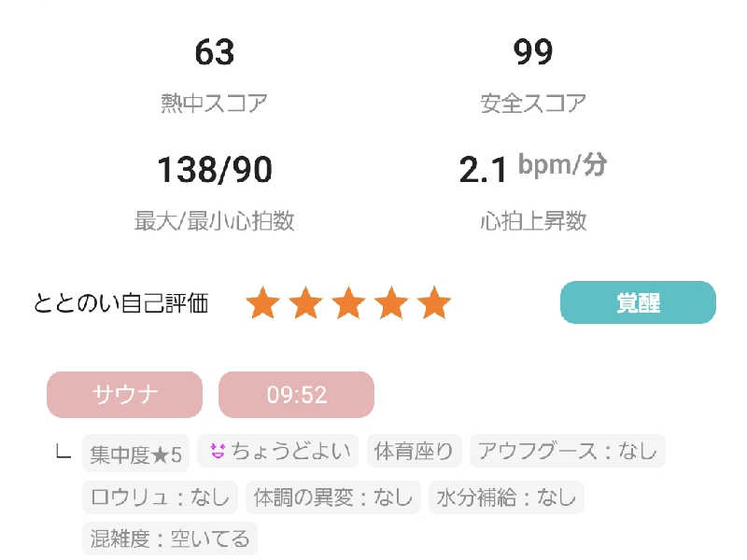Click the purple smiley face emoji
This screenshot has height=560, width=747.
[x=218, y=452]
